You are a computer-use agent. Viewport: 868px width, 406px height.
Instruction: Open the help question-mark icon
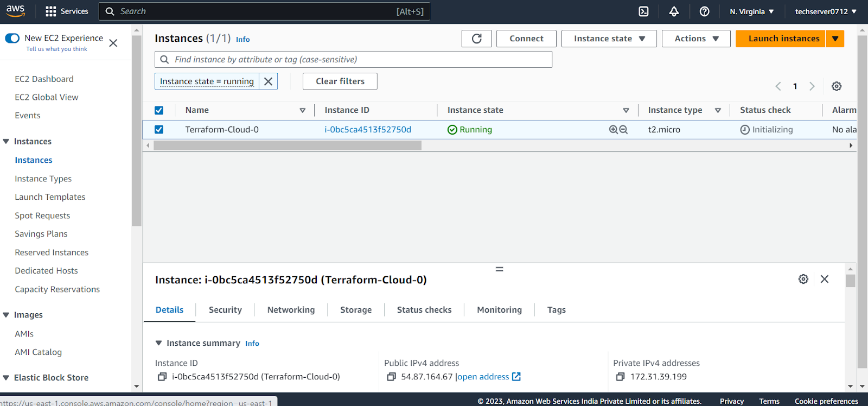coord(704,11)
